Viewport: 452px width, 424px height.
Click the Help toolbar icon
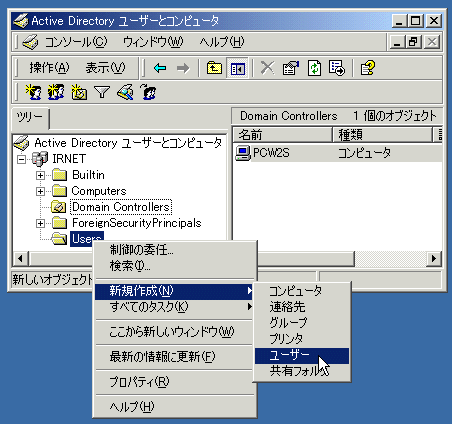(368, 68)
